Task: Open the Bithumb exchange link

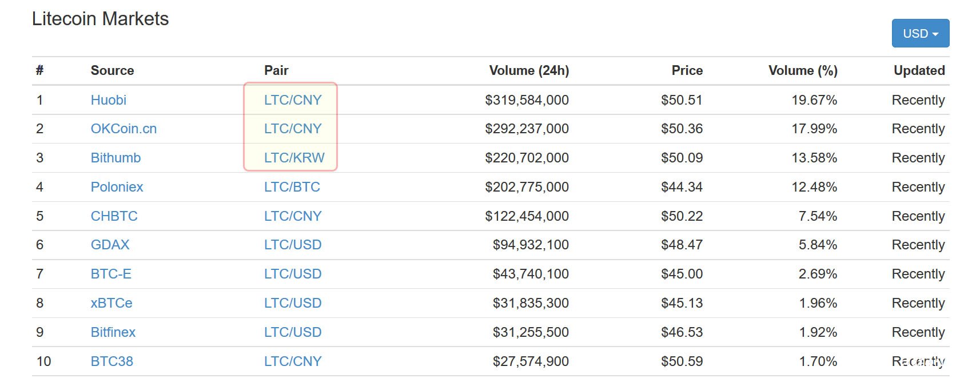Action: pos(115,158)
